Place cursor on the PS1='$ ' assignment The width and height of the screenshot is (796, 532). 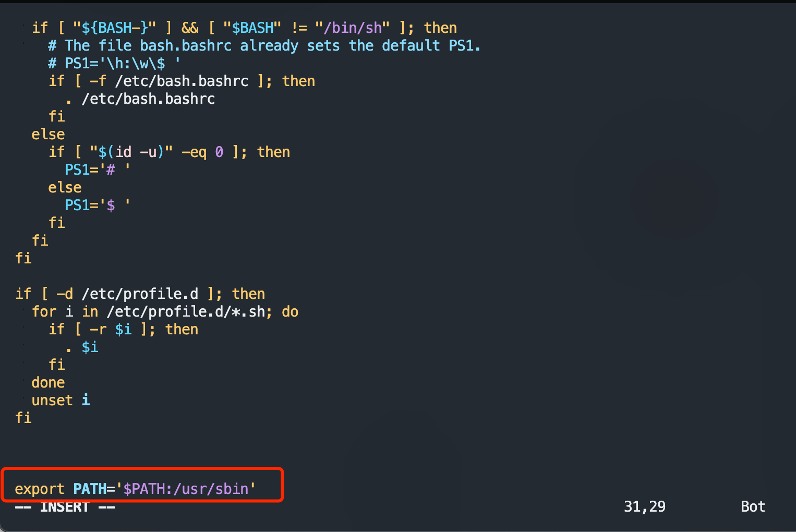[97, 205]
